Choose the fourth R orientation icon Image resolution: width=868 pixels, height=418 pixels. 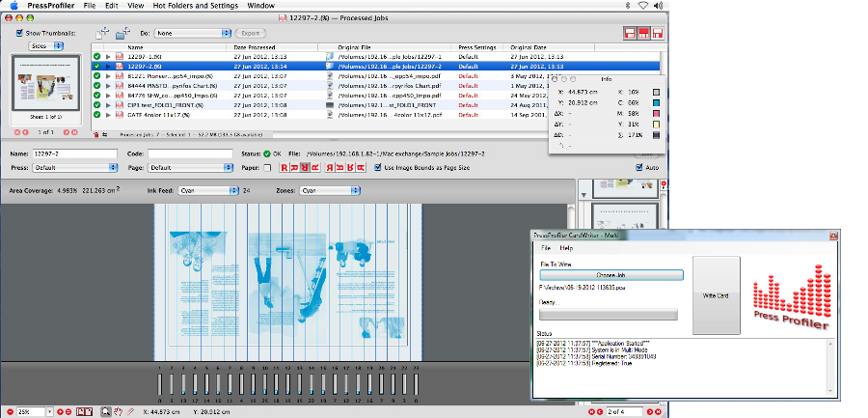pos(315,167)
